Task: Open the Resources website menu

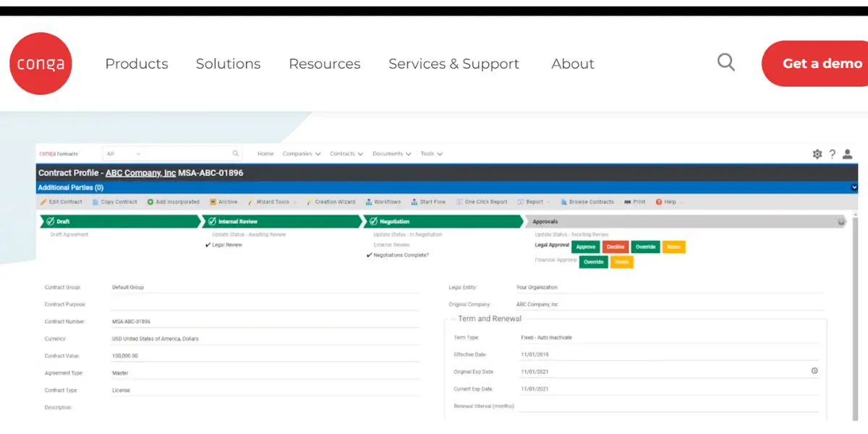Action: (x=324, y=64)
